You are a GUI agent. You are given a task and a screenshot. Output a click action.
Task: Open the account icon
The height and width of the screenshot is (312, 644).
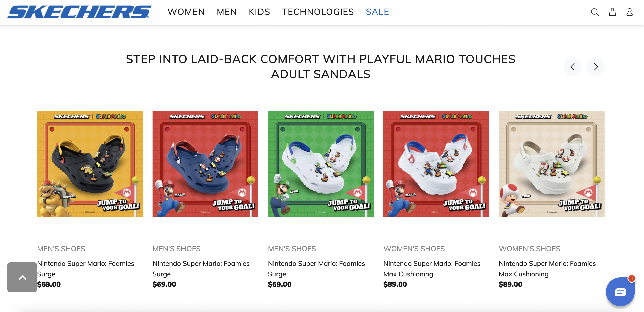(630, 12)
